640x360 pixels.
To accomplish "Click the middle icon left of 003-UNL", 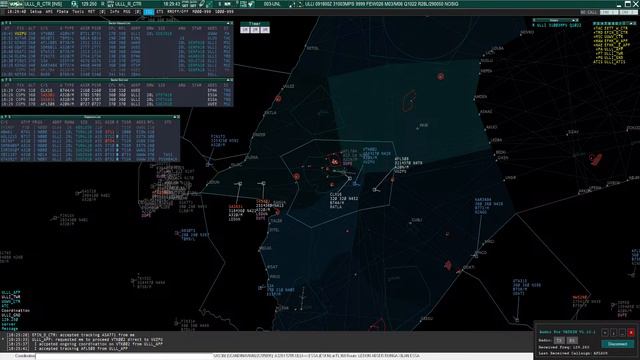I will pos(243,4).
